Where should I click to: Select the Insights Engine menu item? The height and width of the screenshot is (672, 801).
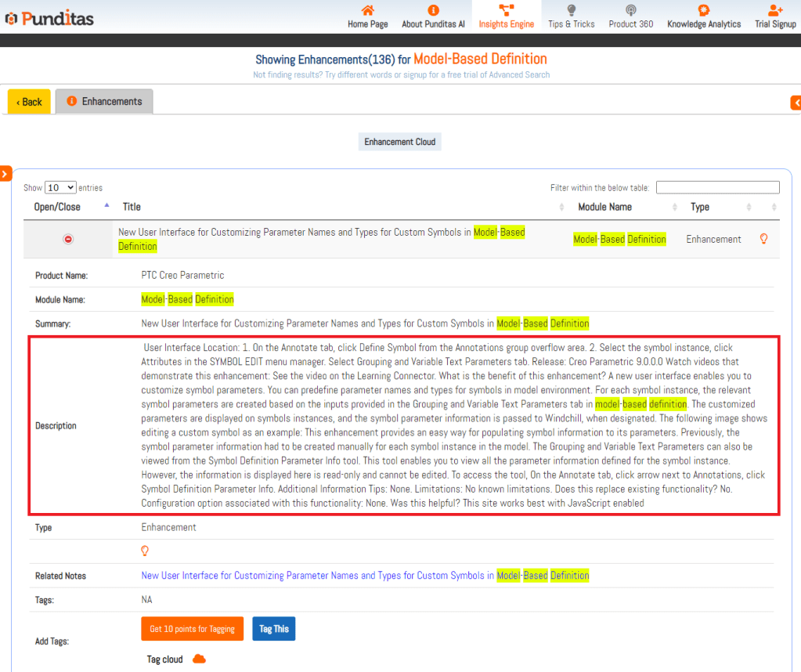[x=506, y=16]
